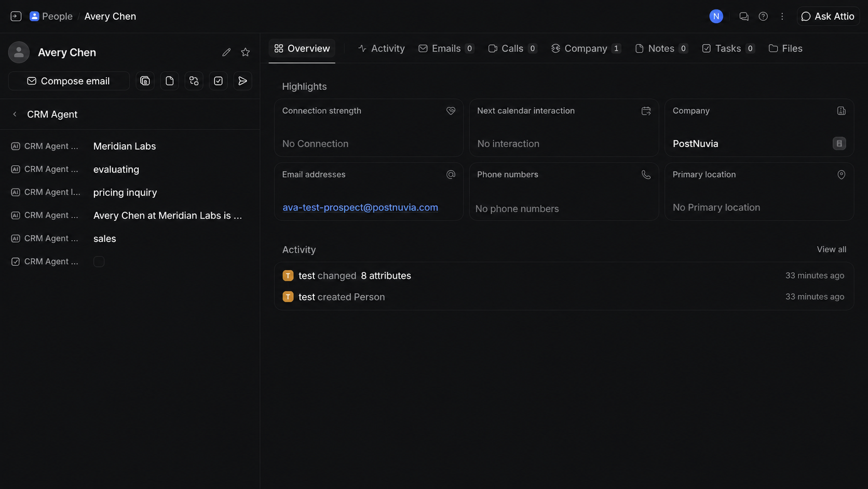The width and height of the screenshot is (868, 489).
Task: Click Avery Chen breadcrumb title
Action: [110, 16]
